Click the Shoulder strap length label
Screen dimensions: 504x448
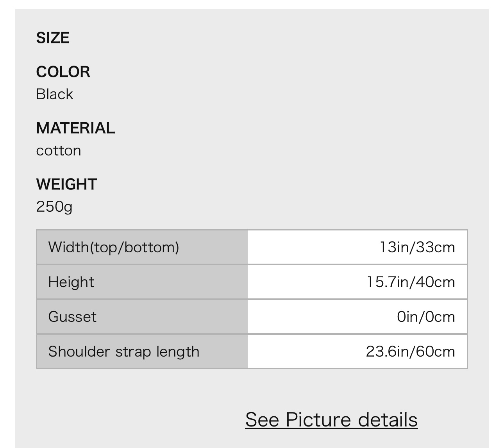tap(123, 351)
